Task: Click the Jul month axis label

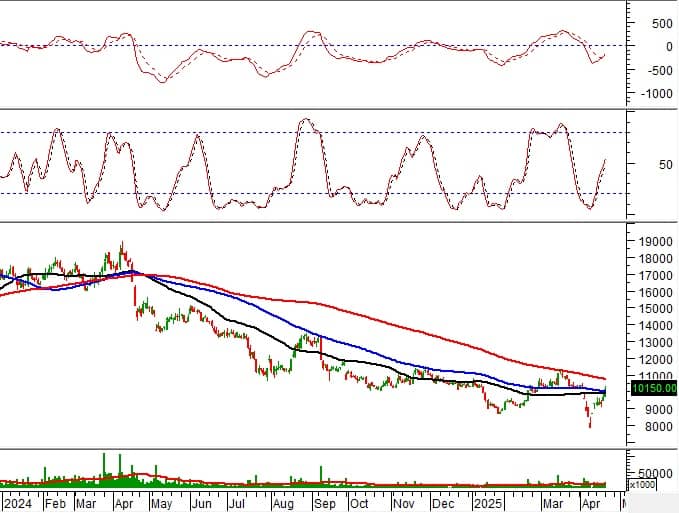Action: tap(237, 503)
